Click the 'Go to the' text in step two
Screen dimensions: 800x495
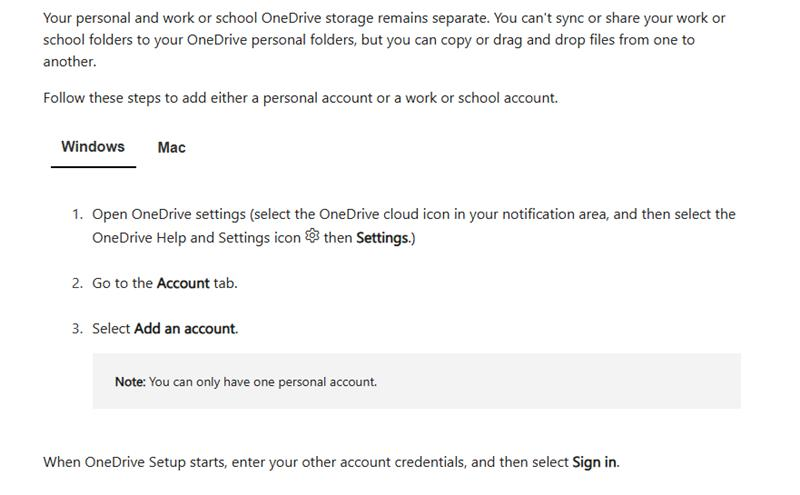[122, 283]
